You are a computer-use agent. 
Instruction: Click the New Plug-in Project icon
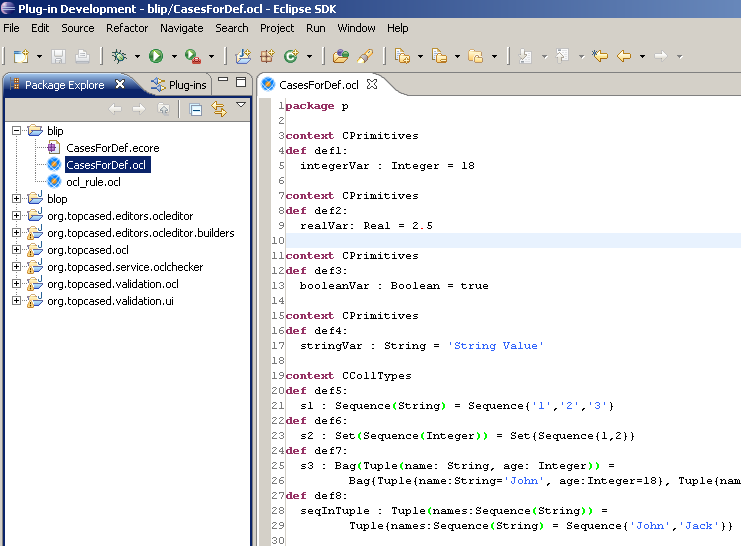tap(243, 56)
